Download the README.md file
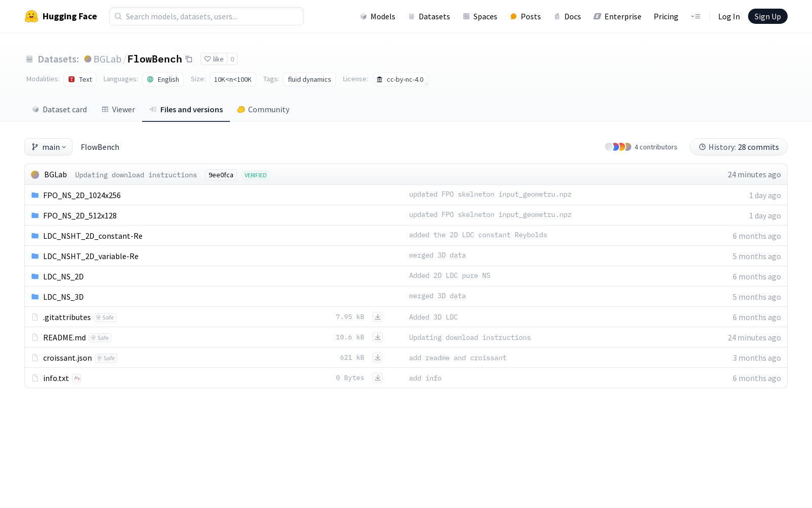Viewport: 812px width, 508px height. 378,337
